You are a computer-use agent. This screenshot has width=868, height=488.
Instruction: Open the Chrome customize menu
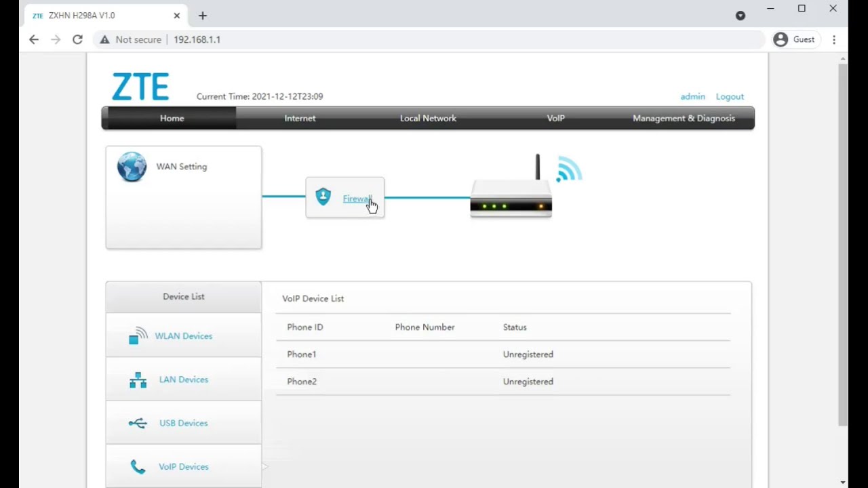(x=834, y=39)
